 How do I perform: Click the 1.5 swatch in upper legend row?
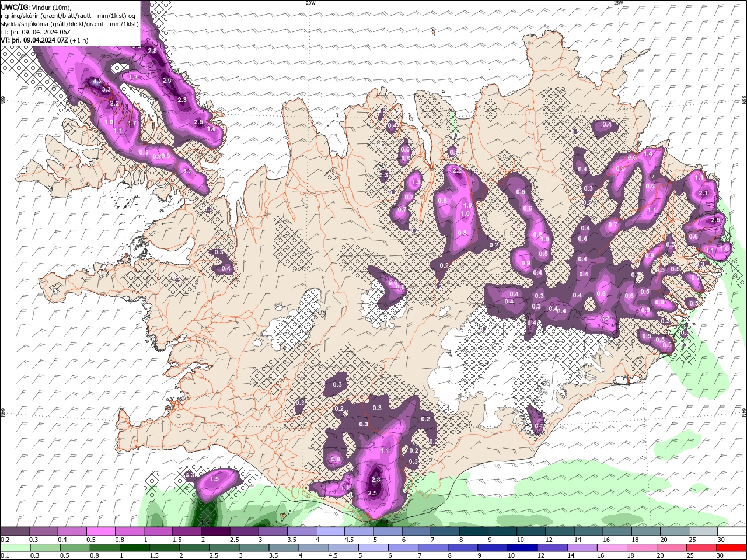pos(186,531)
